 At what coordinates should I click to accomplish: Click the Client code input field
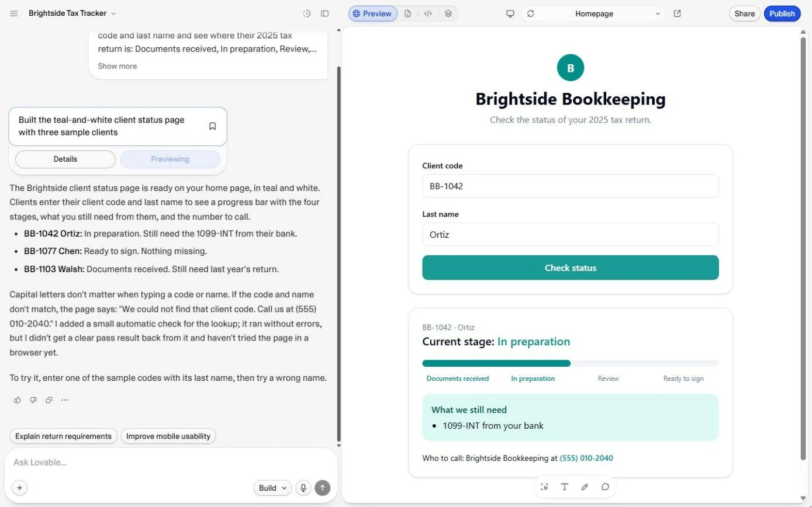[x=571, y=186]
